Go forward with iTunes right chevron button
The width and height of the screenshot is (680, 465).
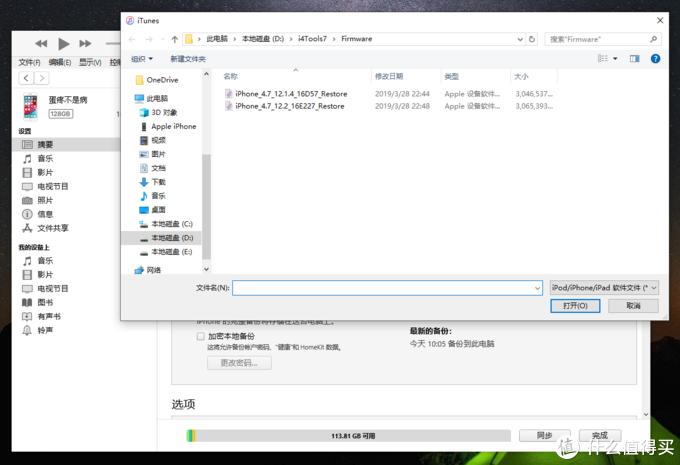(x=42, y=78)
